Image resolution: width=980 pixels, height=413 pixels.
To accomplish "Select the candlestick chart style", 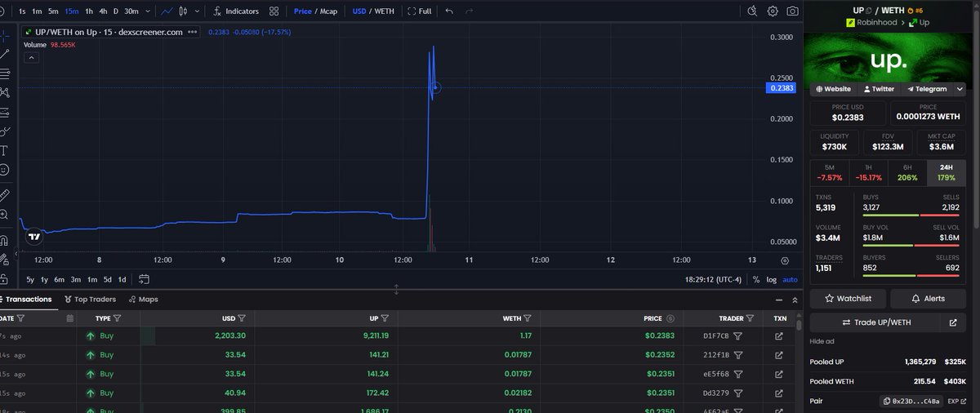I will tap(184, 11).
